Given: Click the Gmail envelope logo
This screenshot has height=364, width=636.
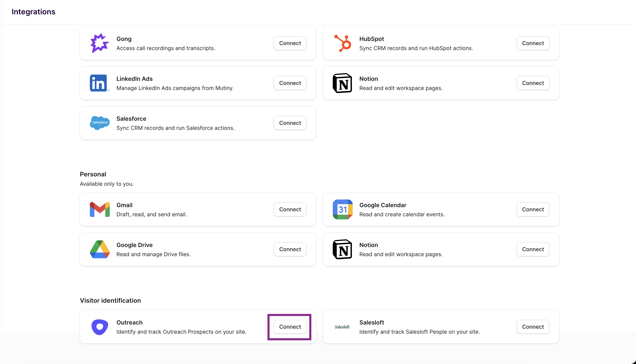Looking at the screenshot, I should (x=100, y=209).
